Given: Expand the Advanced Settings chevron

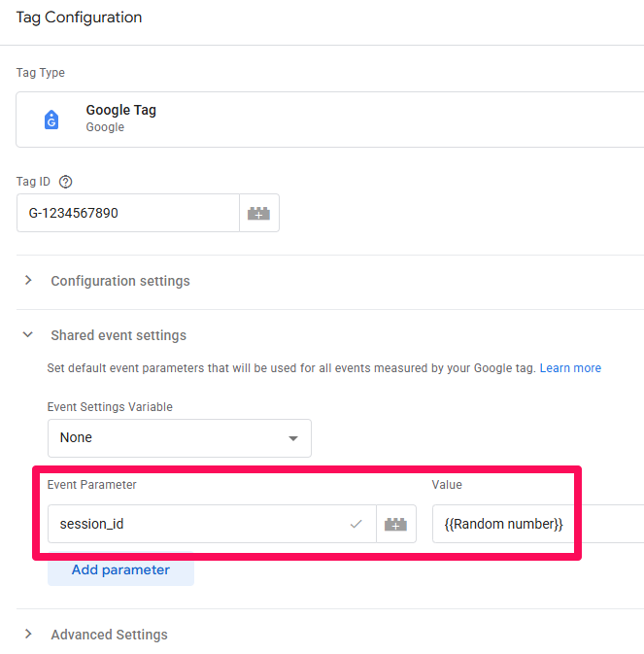Looking at the screenshot, I should point(28,635).
